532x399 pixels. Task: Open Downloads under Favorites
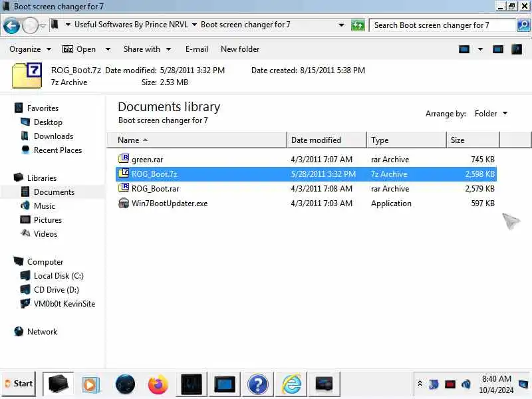tap(53, 136)
